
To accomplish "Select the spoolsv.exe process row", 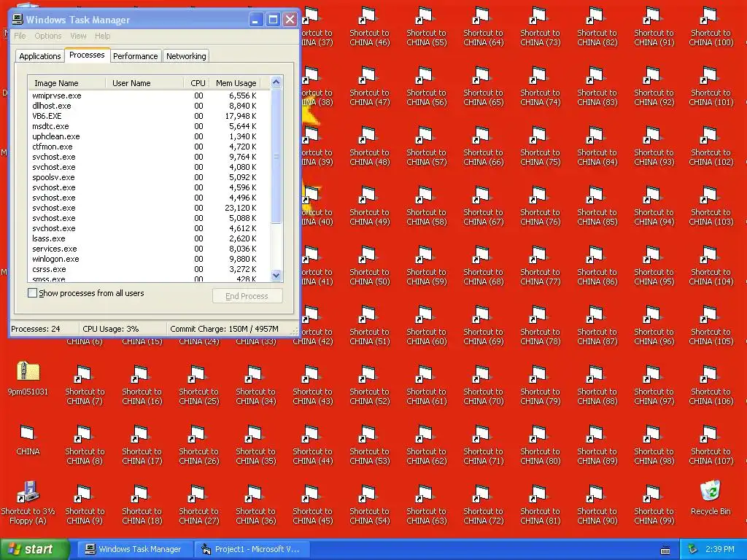I will coord(149,177).
